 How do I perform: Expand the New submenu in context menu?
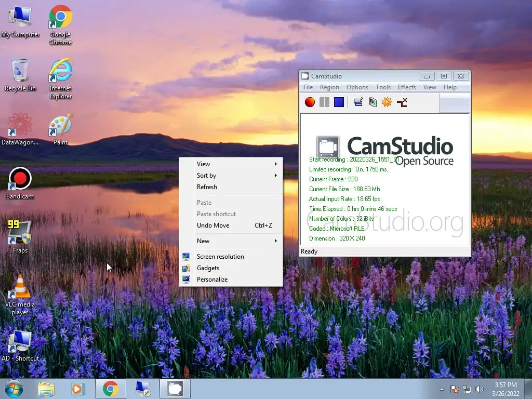(231, 241)
